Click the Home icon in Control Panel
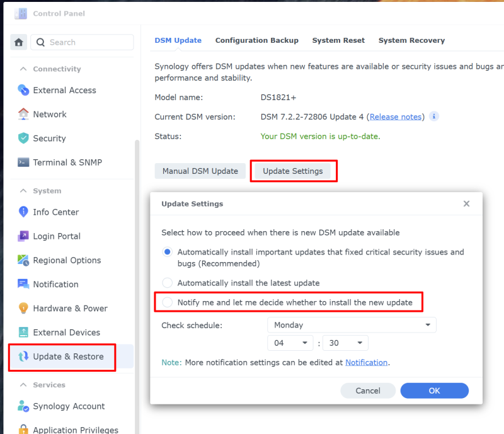Viewport: 504px width, 434px height. coord(19,42)
